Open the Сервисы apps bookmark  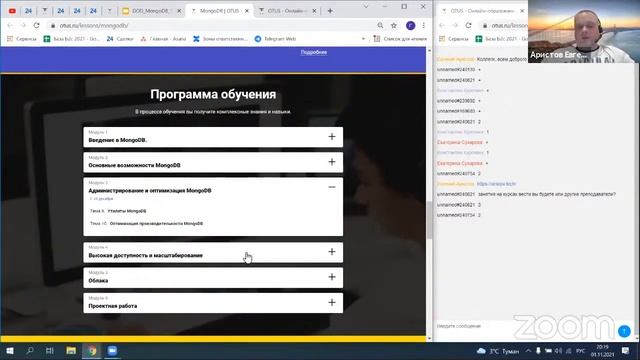point(22,39)
